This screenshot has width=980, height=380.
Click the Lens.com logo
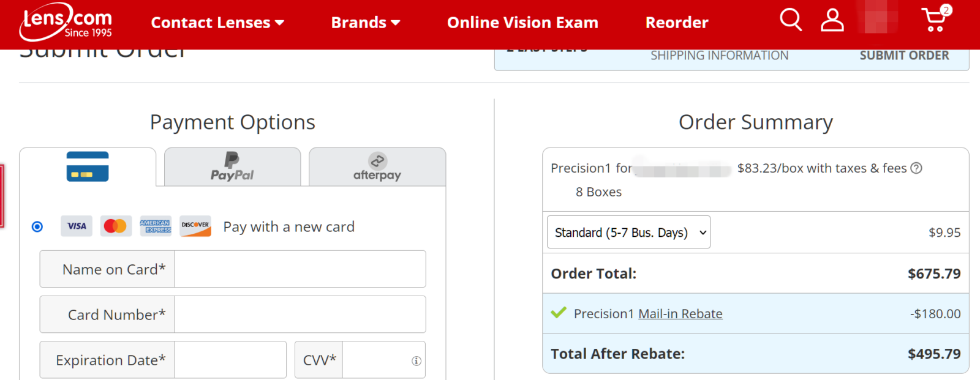click(x=66, y=22)
